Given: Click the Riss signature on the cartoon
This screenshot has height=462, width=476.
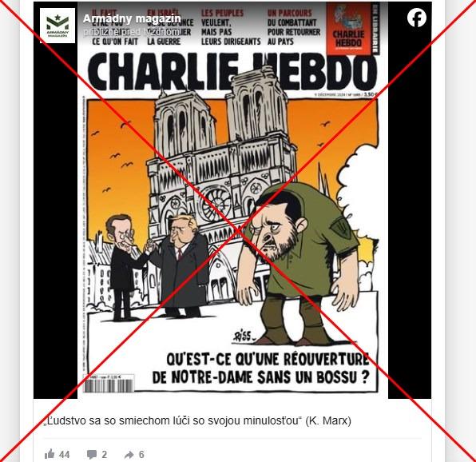Looking at the screenshot, I should click(x=244, y=336).
